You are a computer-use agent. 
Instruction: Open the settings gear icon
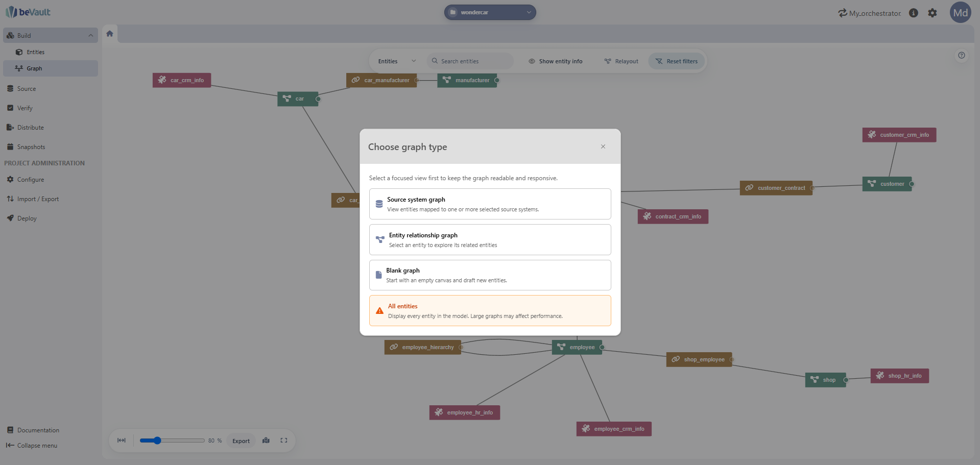click(933, 13)
